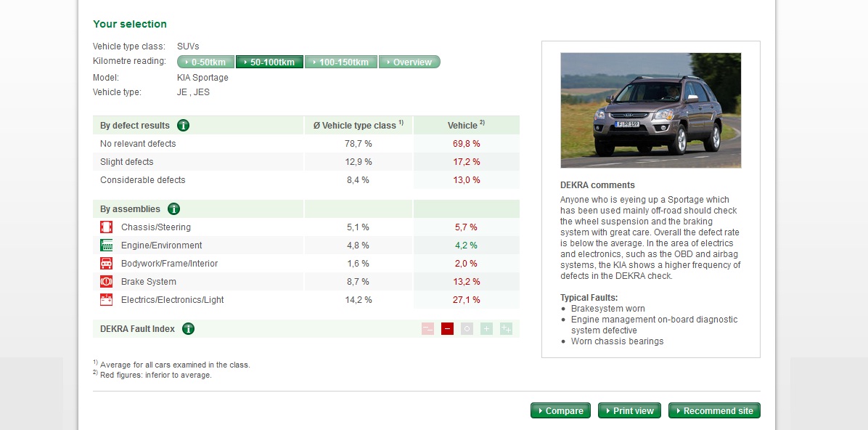Click the Recommend site button
868x430 pixels.
[x=714, y=410]
